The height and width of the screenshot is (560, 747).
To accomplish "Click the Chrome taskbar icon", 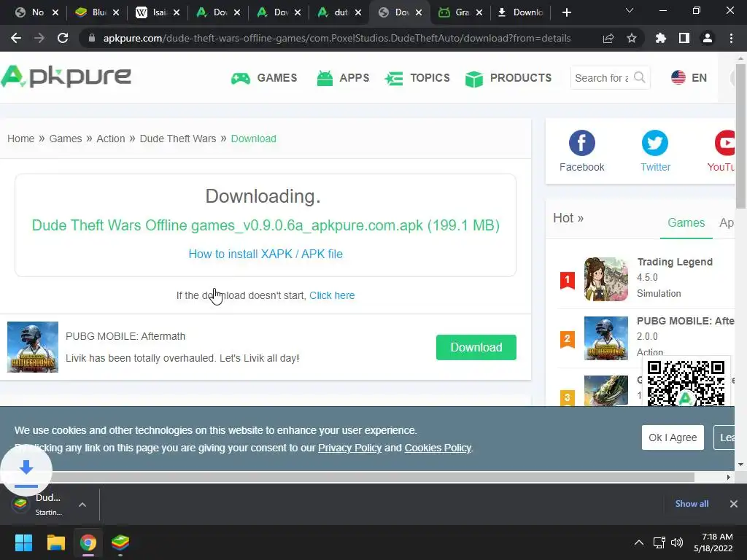I will point(88,542).
